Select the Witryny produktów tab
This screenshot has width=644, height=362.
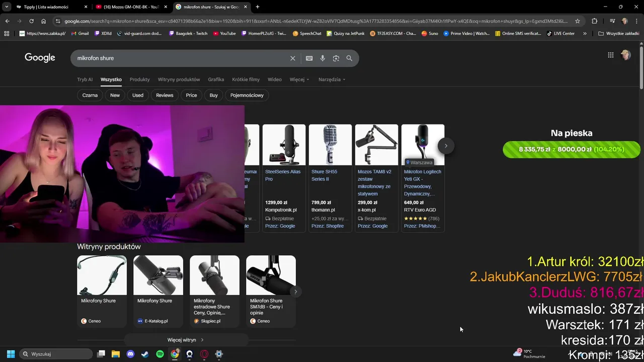[179, 79]
